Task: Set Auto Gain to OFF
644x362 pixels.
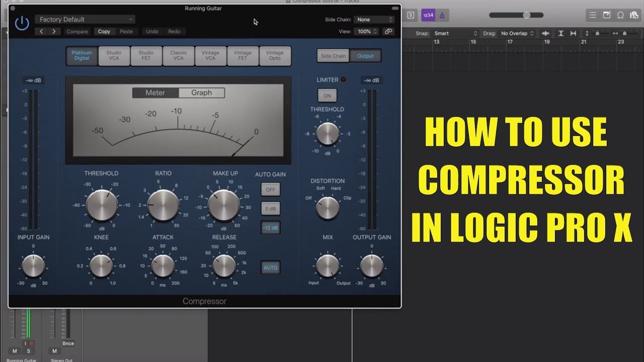Action: click(271, 190)
